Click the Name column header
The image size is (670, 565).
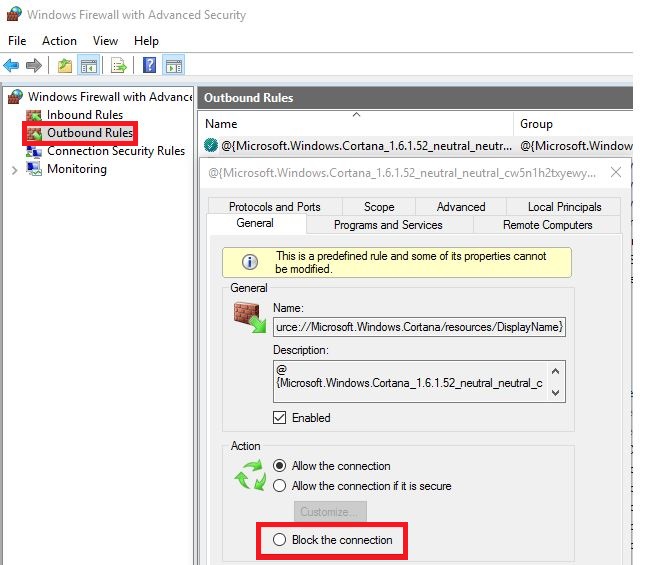356,124
